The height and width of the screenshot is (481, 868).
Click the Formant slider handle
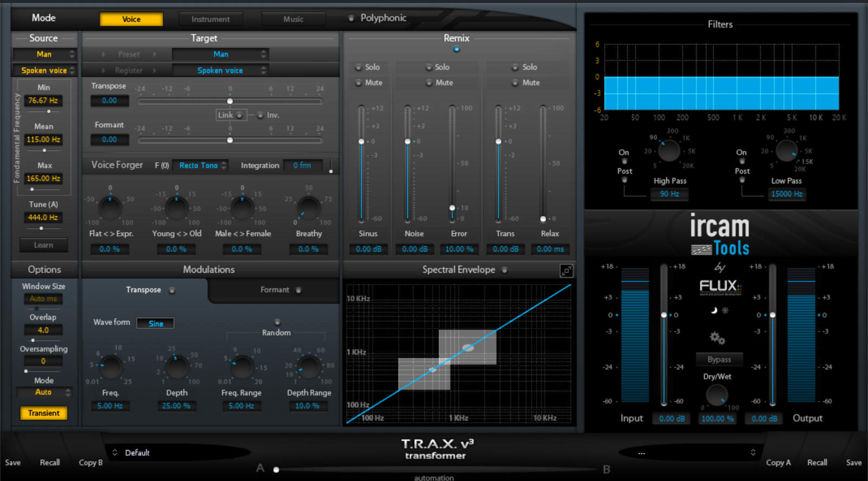tap(230, 140)
